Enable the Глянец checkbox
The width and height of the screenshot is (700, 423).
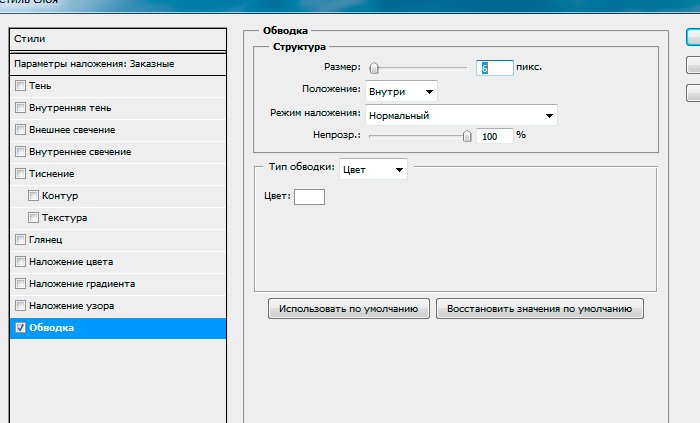21,240
